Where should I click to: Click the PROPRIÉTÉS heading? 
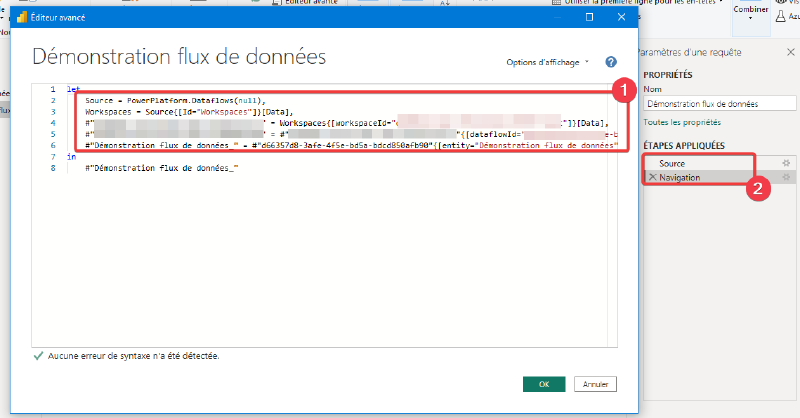[x=667, y=75]
